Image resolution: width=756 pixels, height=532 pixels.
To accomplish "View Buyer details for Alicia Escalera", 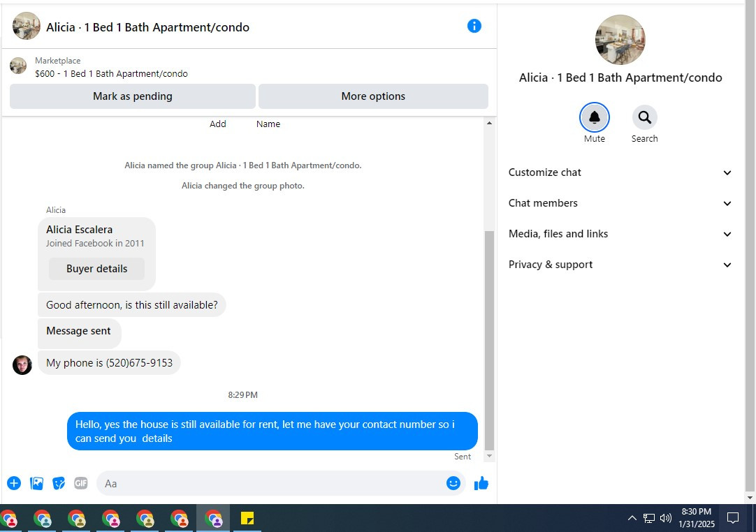I will [96, 268].
